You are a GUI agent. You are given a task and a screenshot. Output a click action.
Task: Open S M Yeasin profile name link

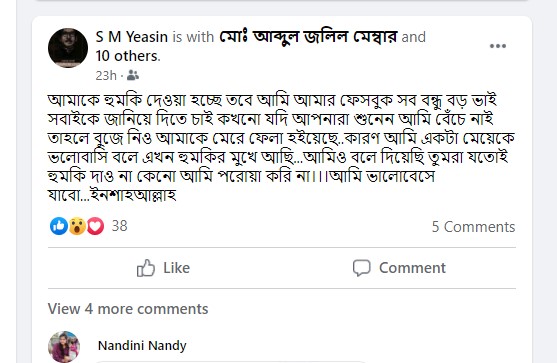131,37
